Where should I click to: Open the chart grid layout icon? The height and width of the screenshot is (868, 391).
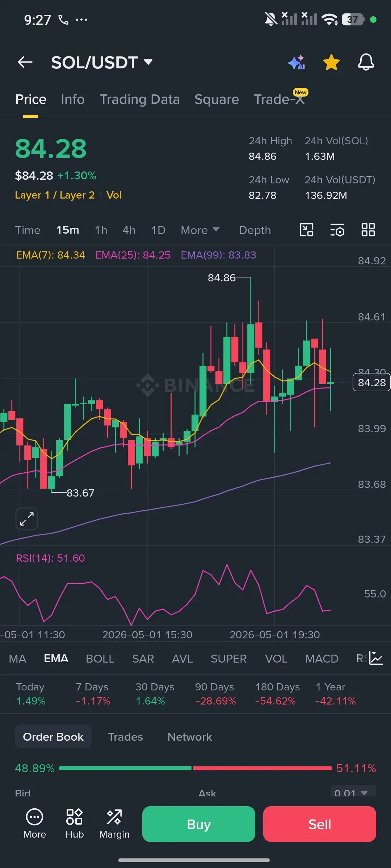[x=368, y=230]
